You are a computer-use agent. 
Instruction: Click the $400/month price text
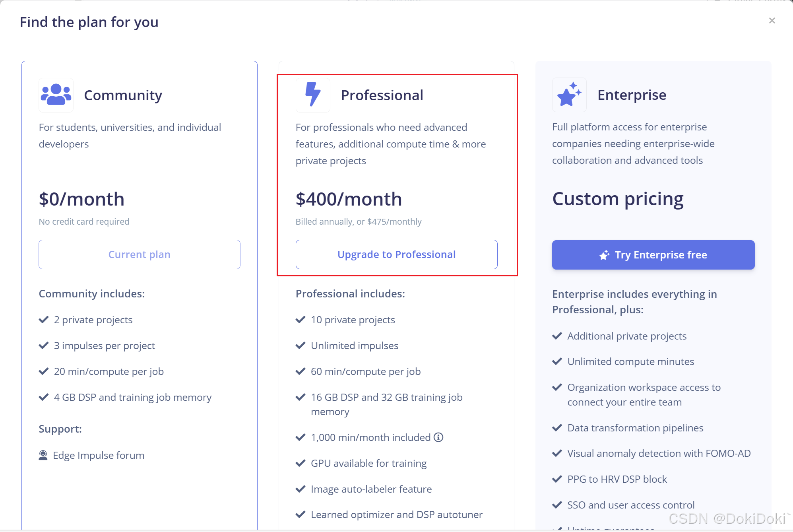(x=349, y=199)
